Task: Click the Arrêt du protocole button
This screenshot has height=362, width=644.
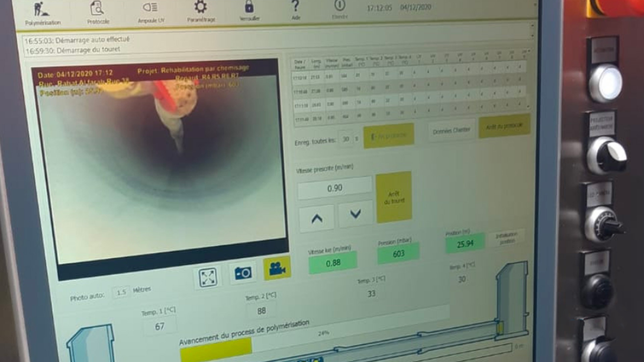Action: click(x=504, y=126)
